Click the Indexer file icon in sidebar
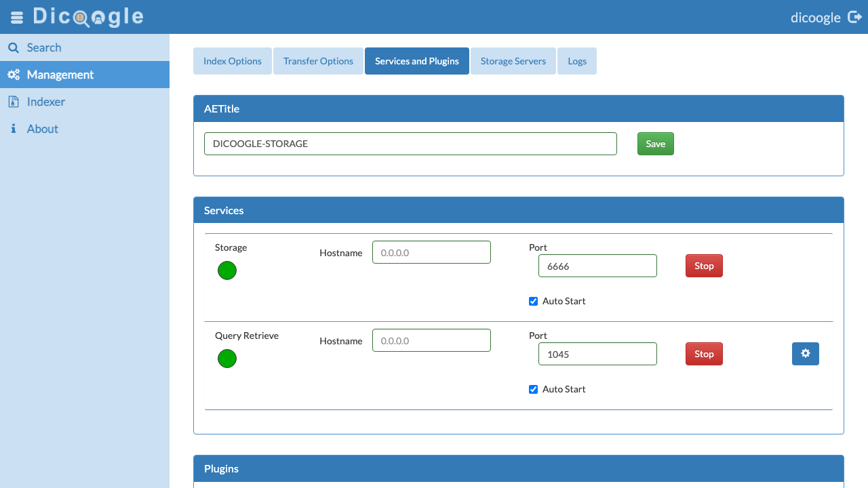This screenshot has height=488, width=868. click(x=13, y=102)
